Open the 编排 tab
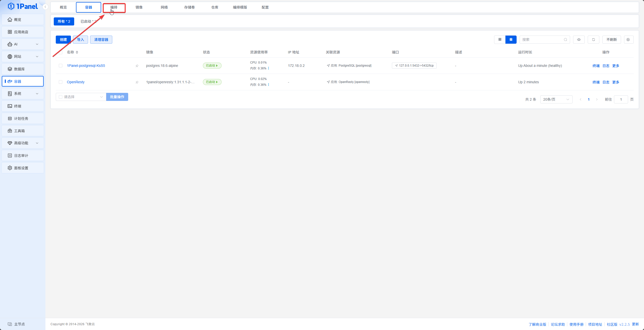Image resolution: width=644 pixels, height=330 pixels. [x=114, y=7]
